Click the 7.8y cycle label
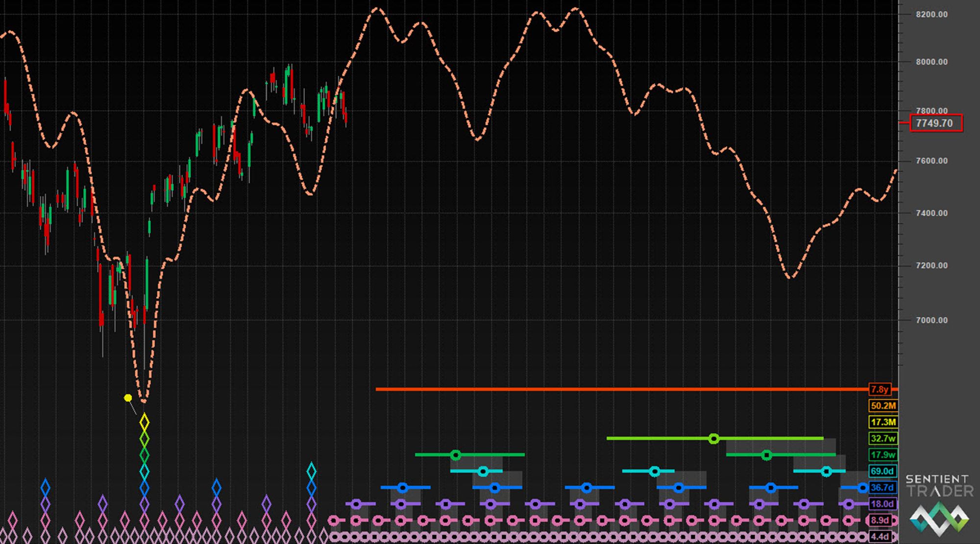This screenshot has height=544, width=980. pos(879,389)
